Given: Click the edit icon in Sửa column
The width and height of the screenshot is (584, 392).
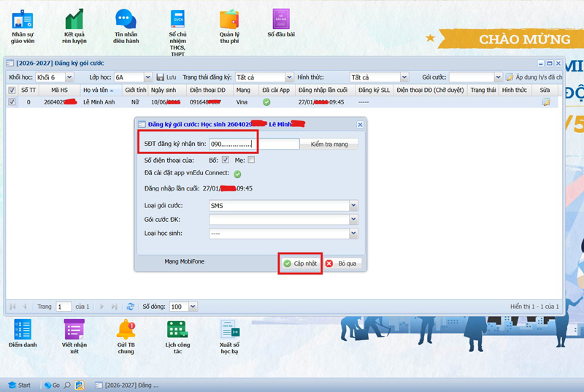Looking at the screenshot, I should [546, 102].
